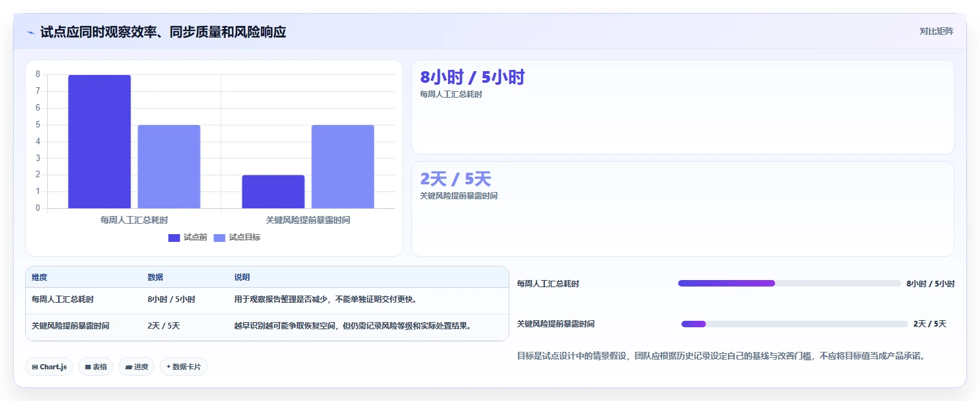Click the 试点前 dark blue legend swatch
This screenshot has width=980, height=401.
point(174,237)
